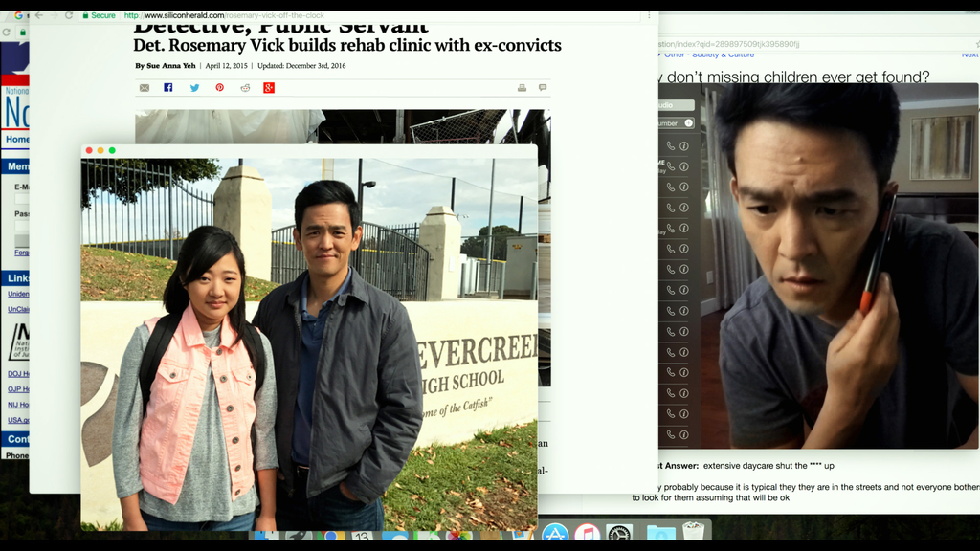Viewport: 980px width, 551px height.
Task: Go back in the Silicon Herald browser
Action: [x=38, y=15]
